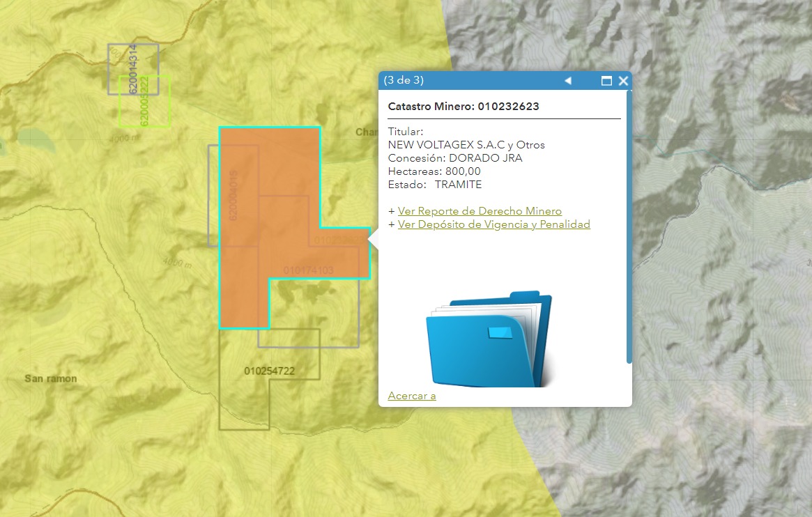Close the concession info popup
The height and width of the screenshot is (517, 812).
(x=623, y=81)
